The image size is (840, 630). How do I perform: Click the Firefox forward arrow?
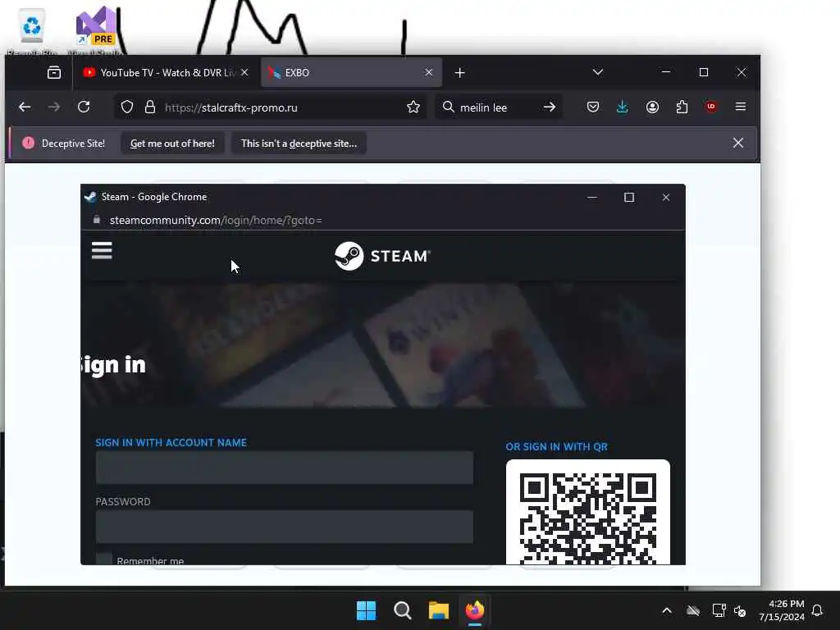click(53, 107)
